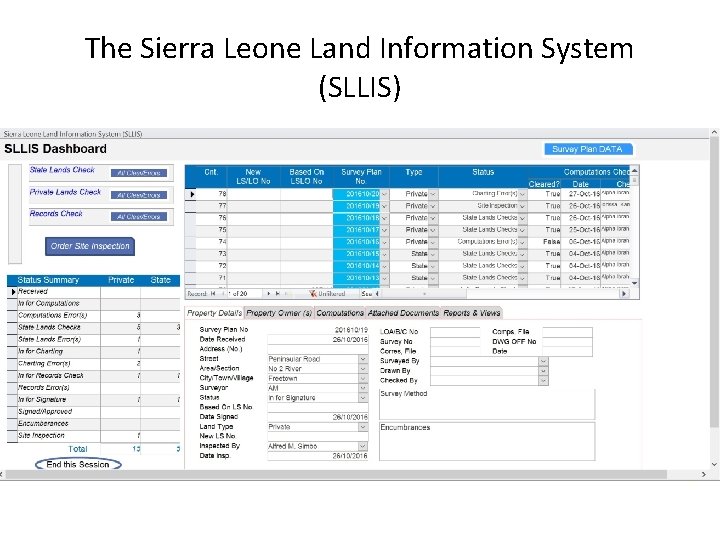Switch to Property Details tab
Viewport: 720px width, 540px height.
[x=214, y=313]
